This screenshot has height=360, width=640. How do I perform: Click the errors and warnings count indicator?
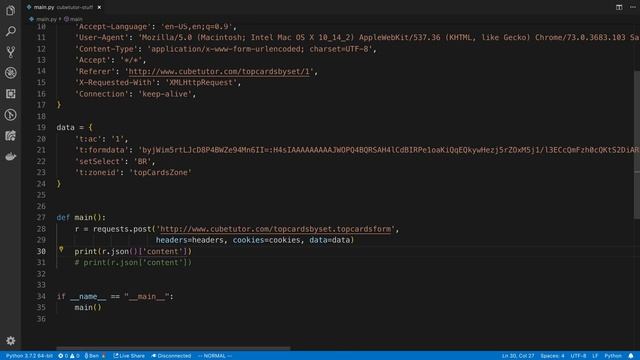69,356
